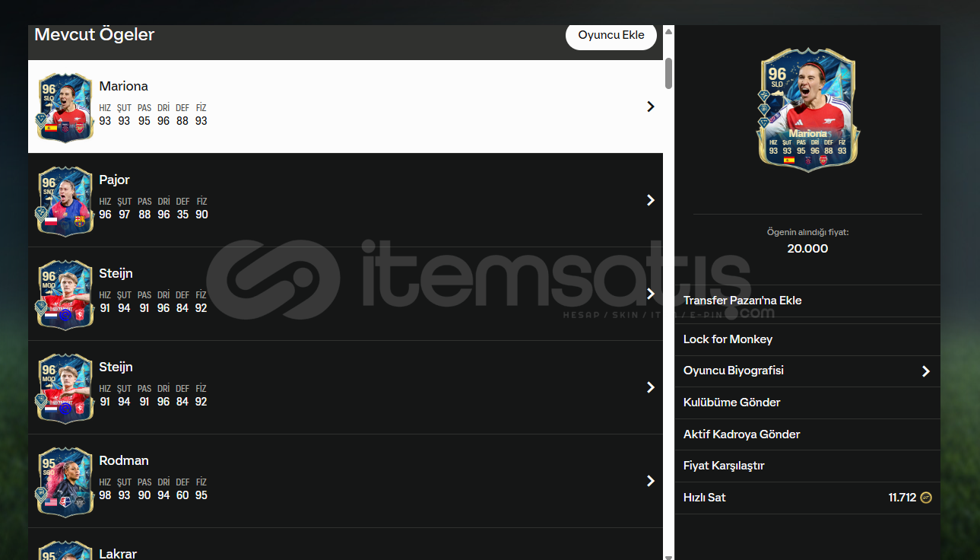Screen dimensions: 980x560
Task: Choose Lock for Monkey option
Action: 807,339
